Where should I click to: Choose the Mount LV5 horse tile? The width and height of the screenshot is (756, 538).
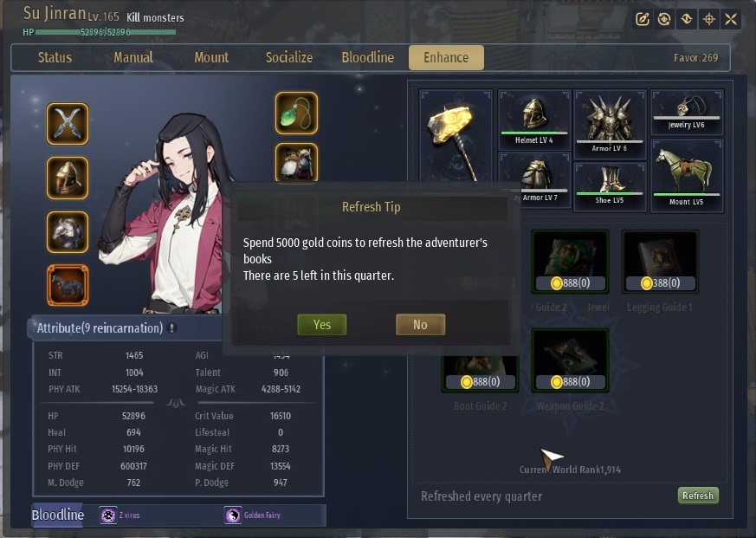click(x=687, y=176)
